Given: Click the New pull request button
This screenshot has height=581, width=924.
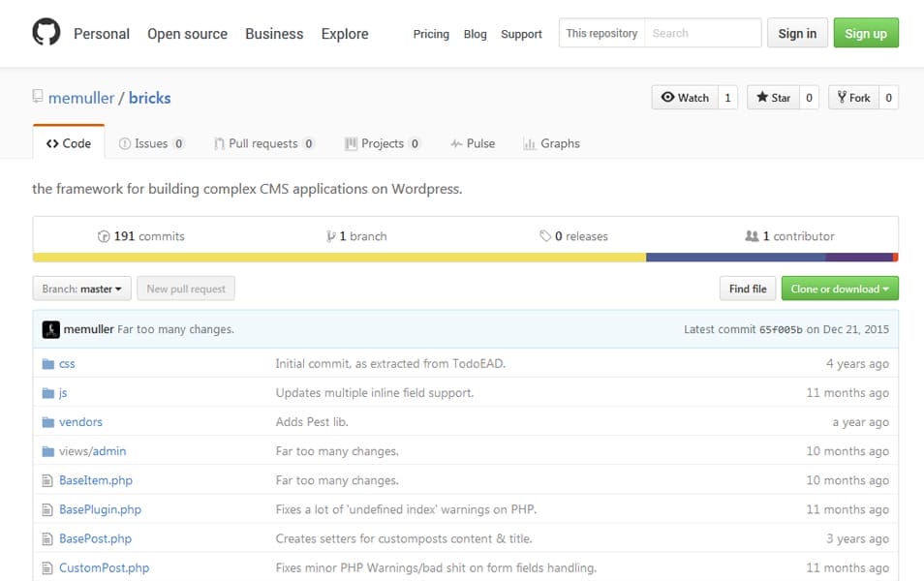Looking at the screenshot, I should pyautogui.click(x=186, y=289).
